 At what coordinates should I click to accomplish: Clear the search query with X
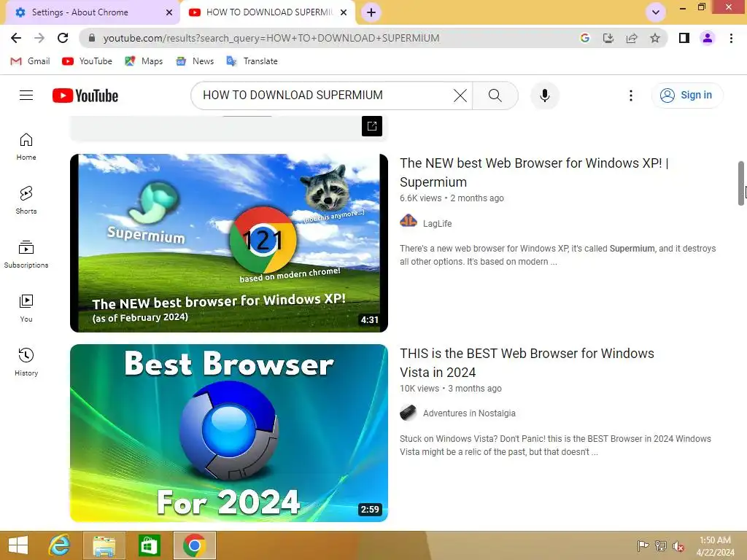coord(460,96)
